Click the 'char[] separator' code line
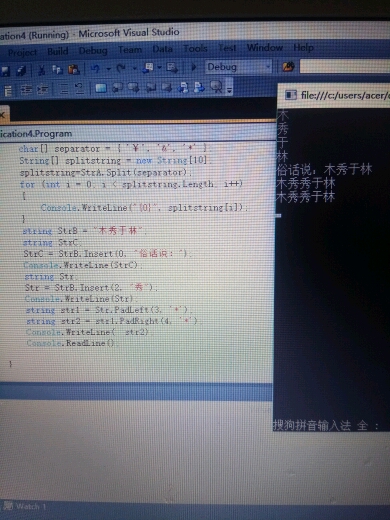390x520 pixels. [114, 148]
